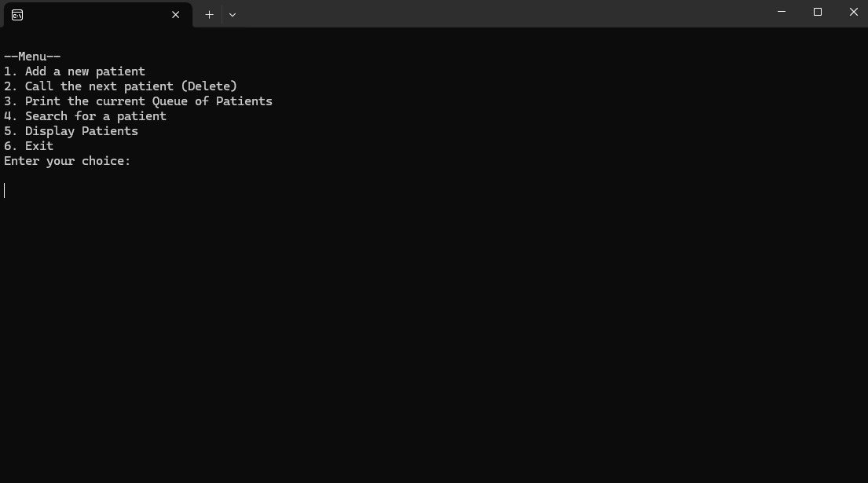Select the 'Search for a patient' line
The width and height of the screenshot is (868, 483).
coord(85,115)
